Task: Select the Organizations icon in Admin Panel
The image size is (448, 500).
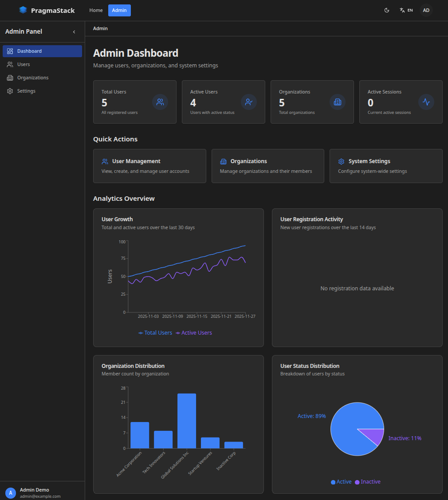Action: (x=10, y=78)
